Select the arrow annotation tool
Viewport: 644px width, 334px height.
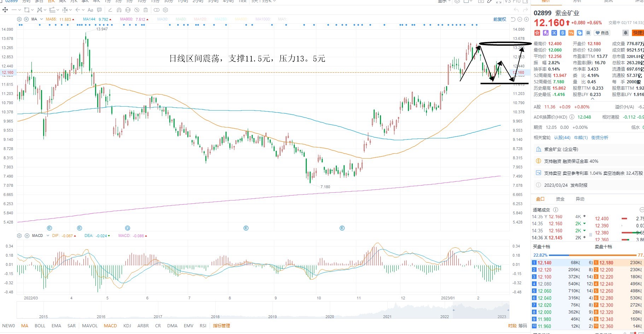(x=77, y=10)
